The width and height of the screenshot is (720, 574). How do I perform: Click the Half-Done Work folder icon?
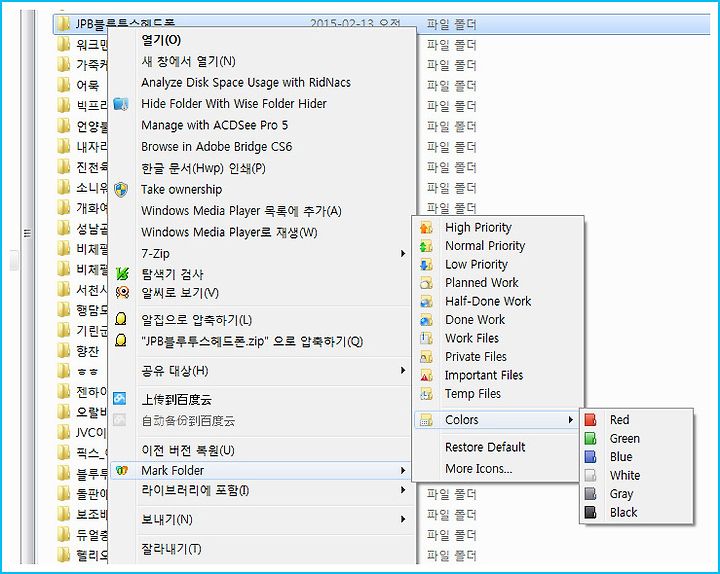click(426, 301)
